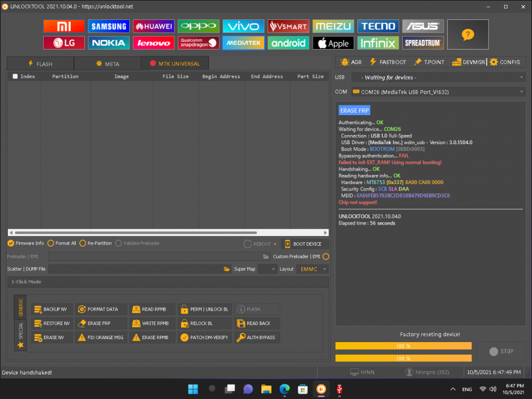Open the T.POINT tool
This screenshot has width=532, height=399.
point(429,62)
